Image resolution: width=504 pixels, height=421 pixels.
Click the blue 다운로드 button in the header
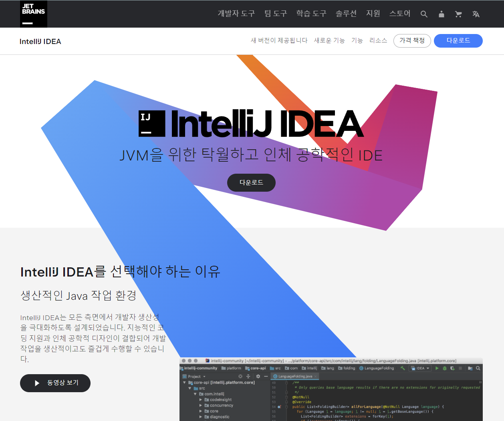458,41
